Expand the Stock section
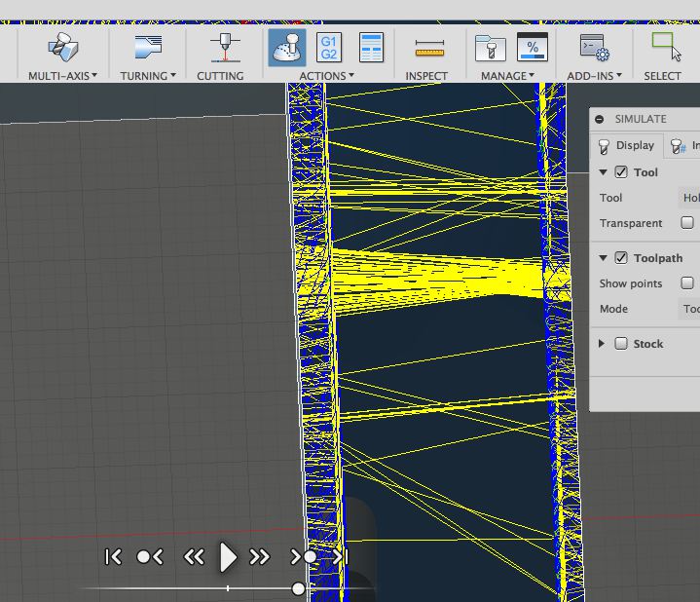 (x=603, y=344)
